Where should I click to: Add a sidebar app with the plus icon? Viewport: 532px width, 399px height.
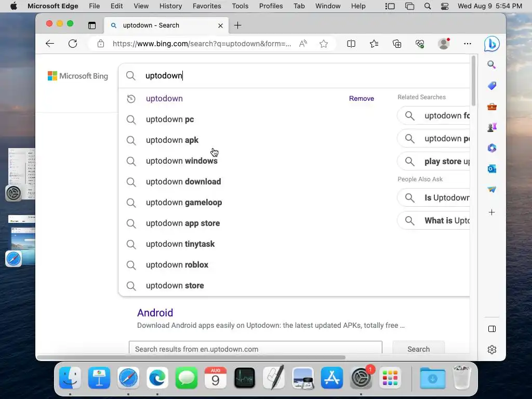[491, 212]
